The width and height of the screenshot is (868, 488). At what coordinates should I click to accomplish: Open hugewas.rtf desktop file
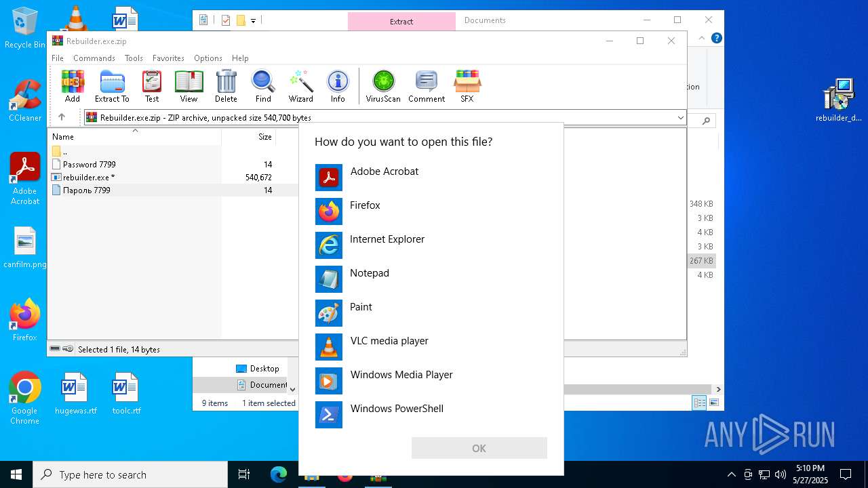75,394
